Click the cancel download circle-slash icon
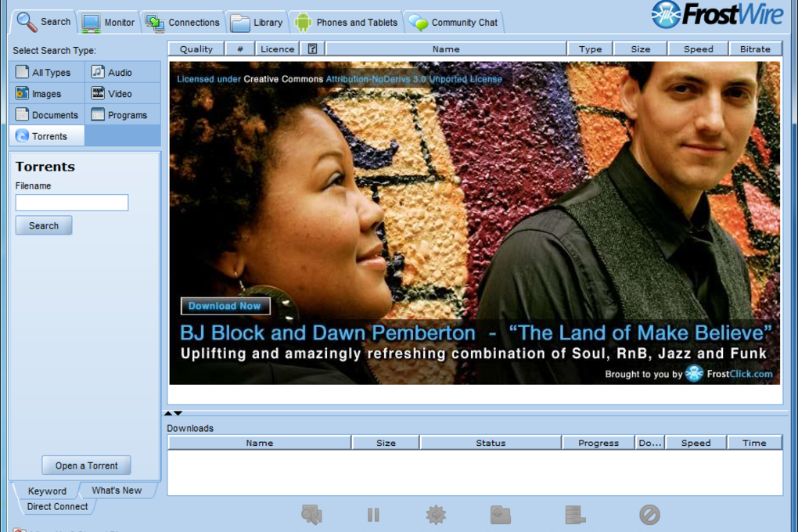This screenshot has width=798, height=532. pyautogui.click(x=649, y=515)
